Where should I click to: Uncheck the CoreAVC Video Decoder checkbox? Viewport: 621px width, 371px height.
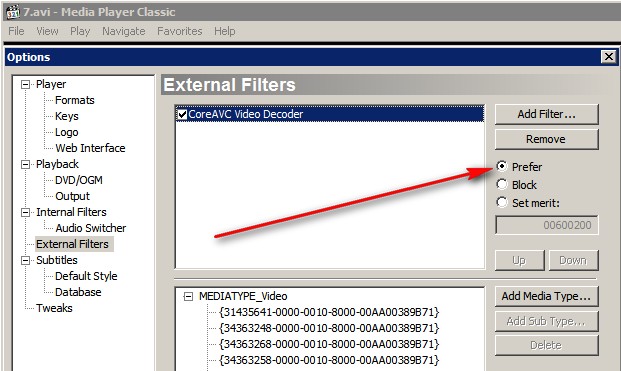[182, 114]
